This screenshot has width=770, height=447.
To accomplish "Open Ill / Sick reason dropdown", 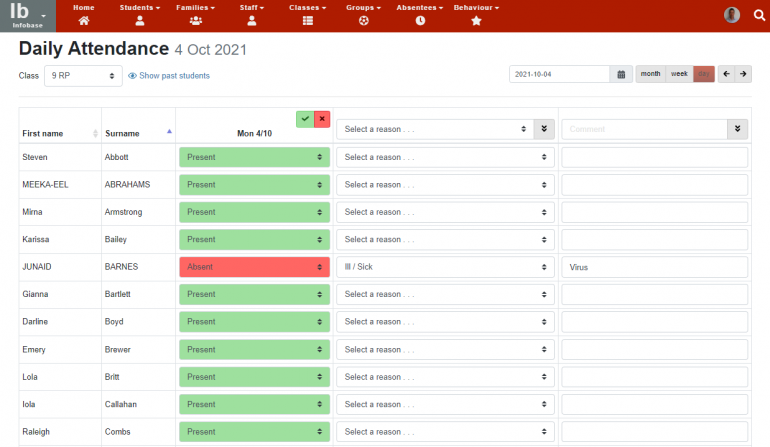I will click(x=445, y=267).
